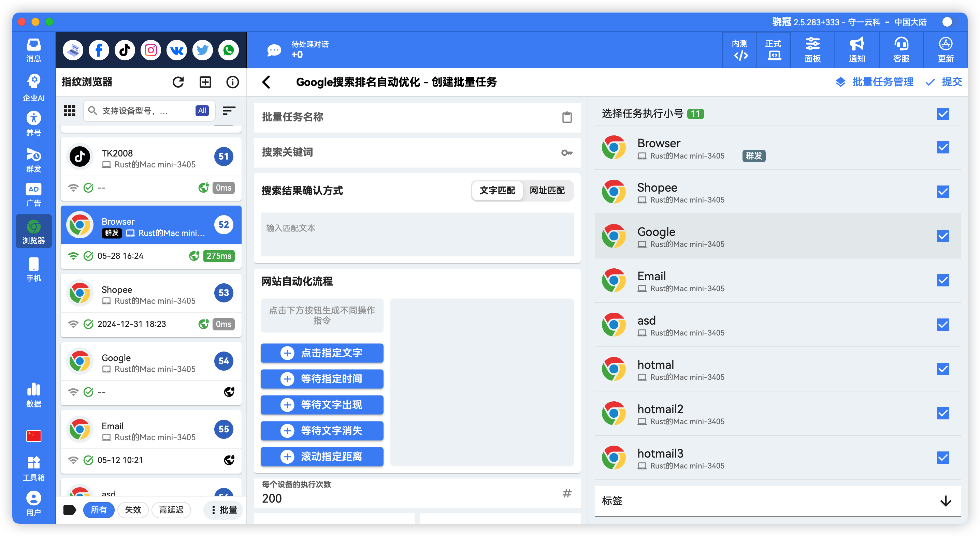Click the 待处理对话 chat bubble icon
The height and width of the screenshot is (536, 980).
coord(274,50)
